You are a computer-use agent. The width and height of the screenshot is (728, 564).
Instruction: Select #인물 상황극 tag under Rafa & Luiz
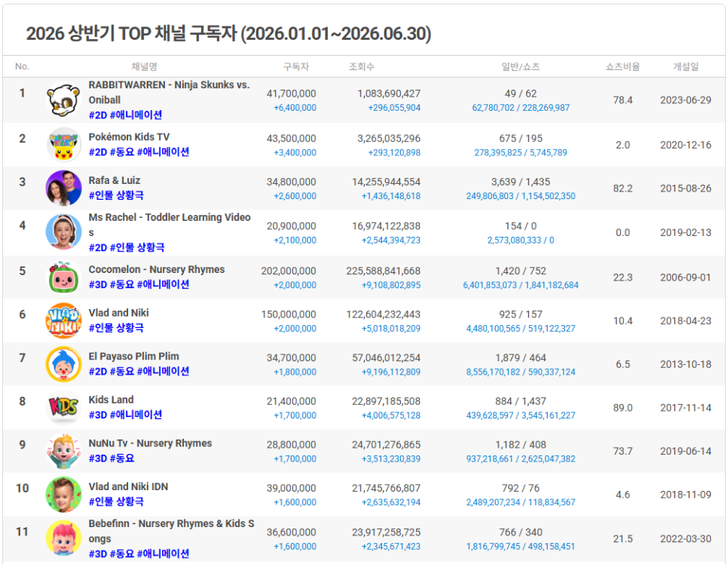[x=116, y=195]
